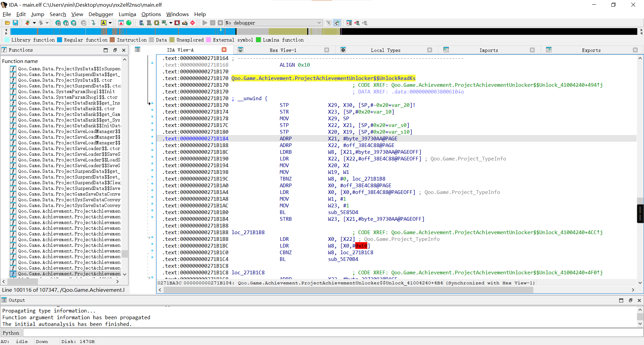
Task: Switch to the Hex View-1 tab
Action: pos(283,50)
